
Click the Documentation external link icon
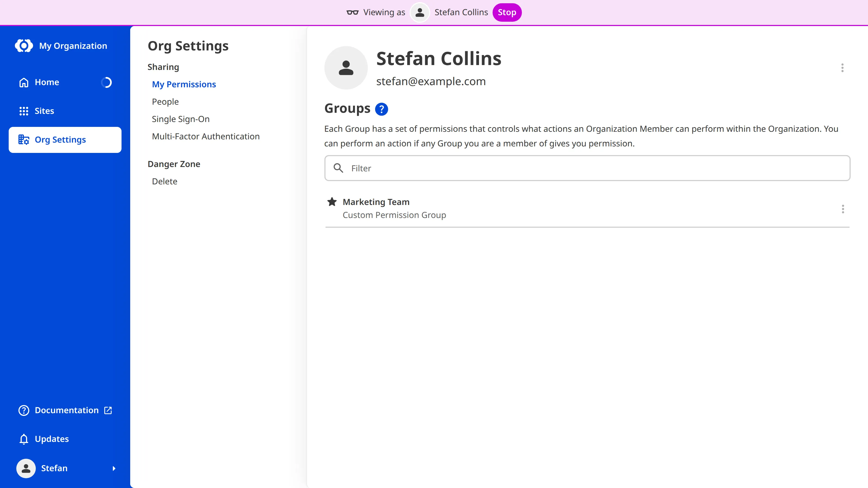pos(108,410)
